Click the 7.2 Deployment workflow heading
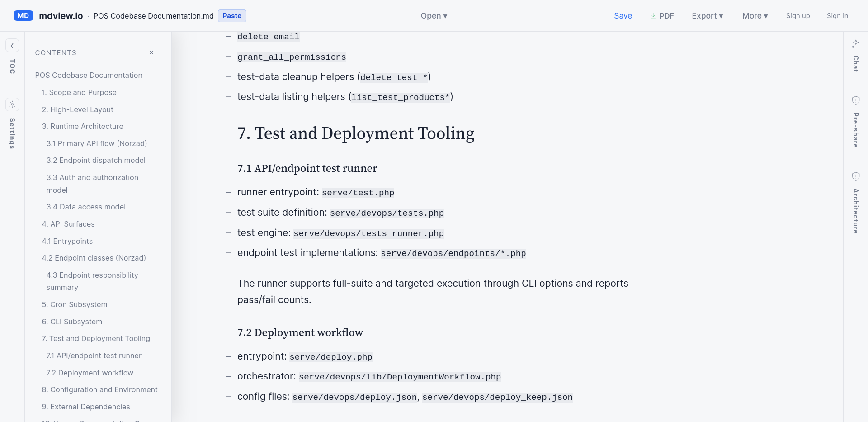This screenshot has width=868, height=422. [300, 332]
